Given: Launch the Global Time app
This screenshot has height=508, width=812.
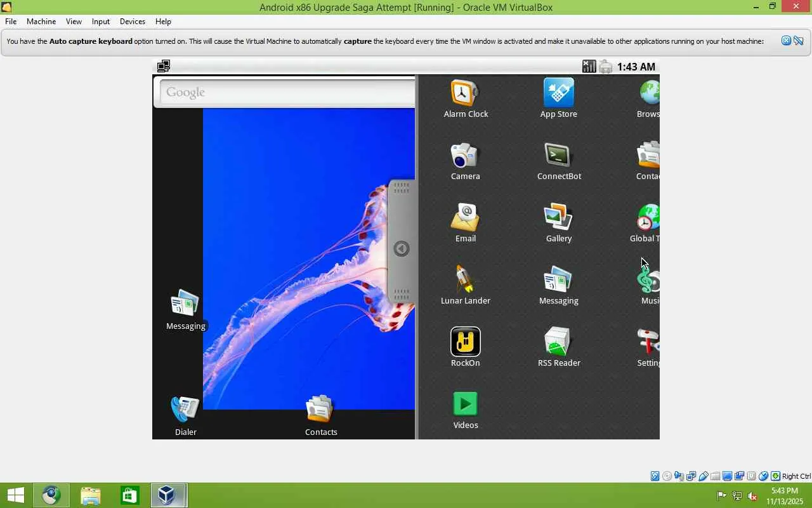Looking at the screenshot, I should click(x=645, y=224).
